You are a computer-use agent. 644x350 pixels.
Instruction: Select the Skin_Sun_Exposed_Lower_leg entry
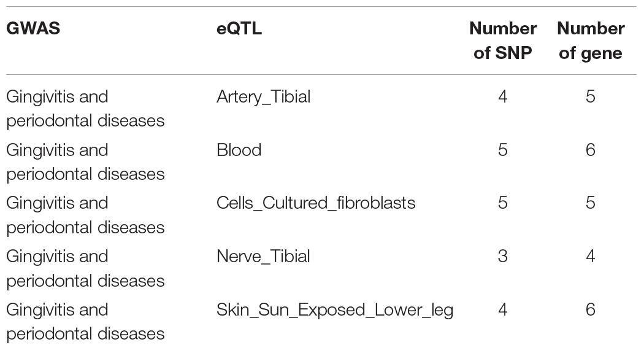point(335,310)
